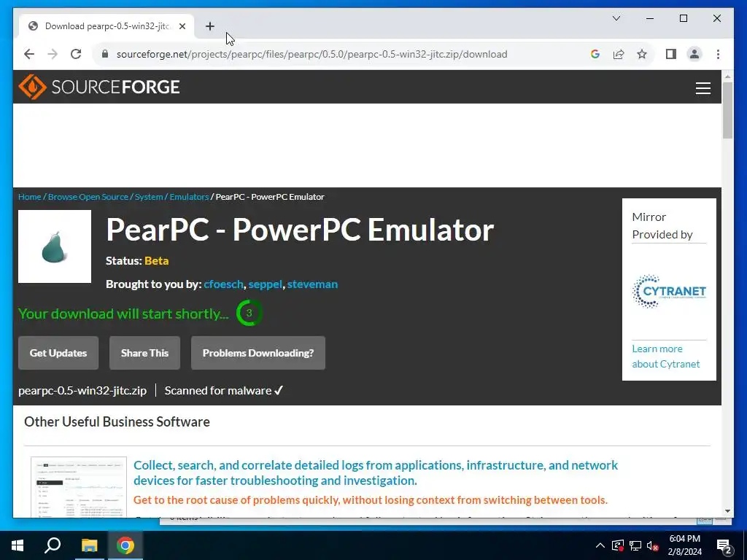The height and width of the screenshot is (560, 747).
Task: Open seppel's profile link
Action: coord(265,284)
